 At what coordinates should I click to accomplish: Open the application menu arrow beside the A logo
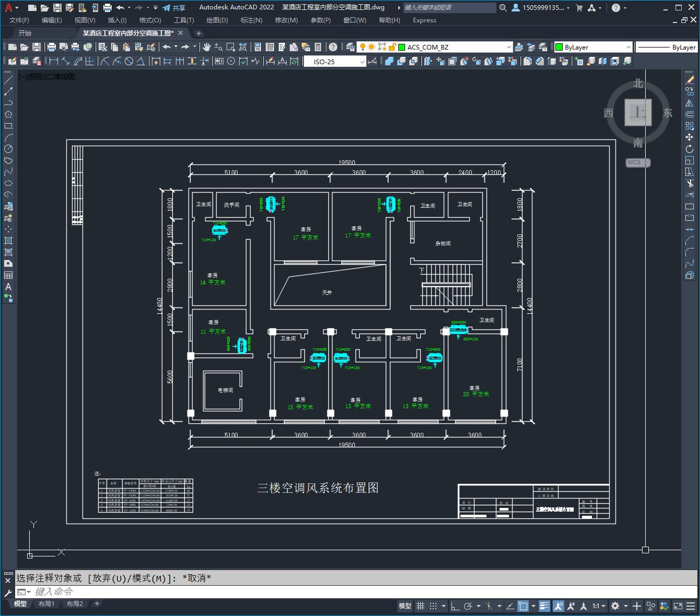[x=17, y=8]
